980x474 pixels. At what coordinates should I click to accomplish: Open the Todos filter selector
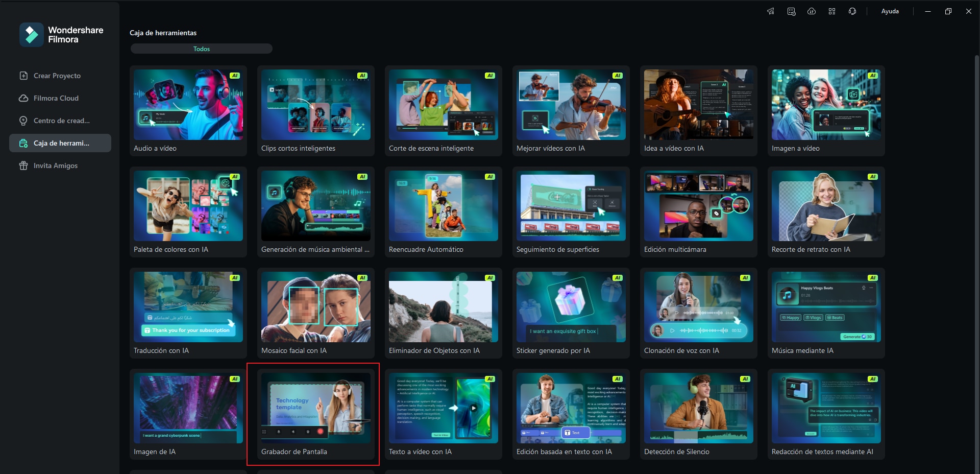pyautogui.click(x=201, y=49)
